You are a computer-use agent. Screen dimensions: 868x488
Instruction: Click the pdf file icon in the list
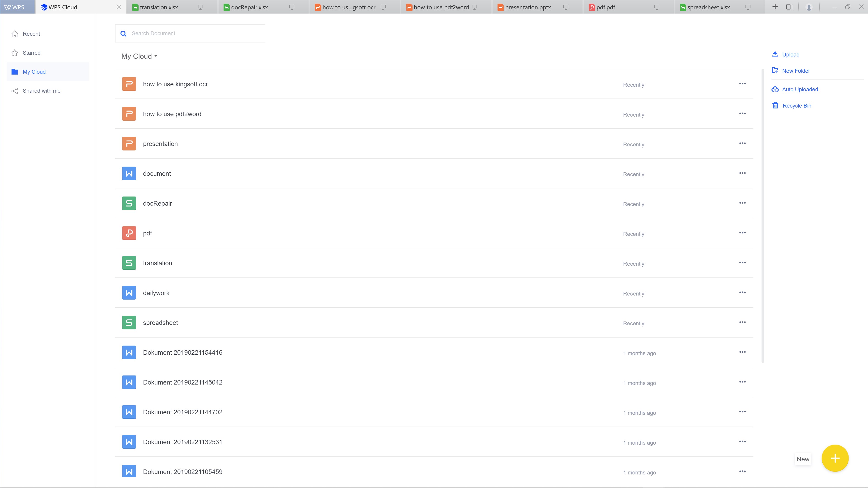129,233
